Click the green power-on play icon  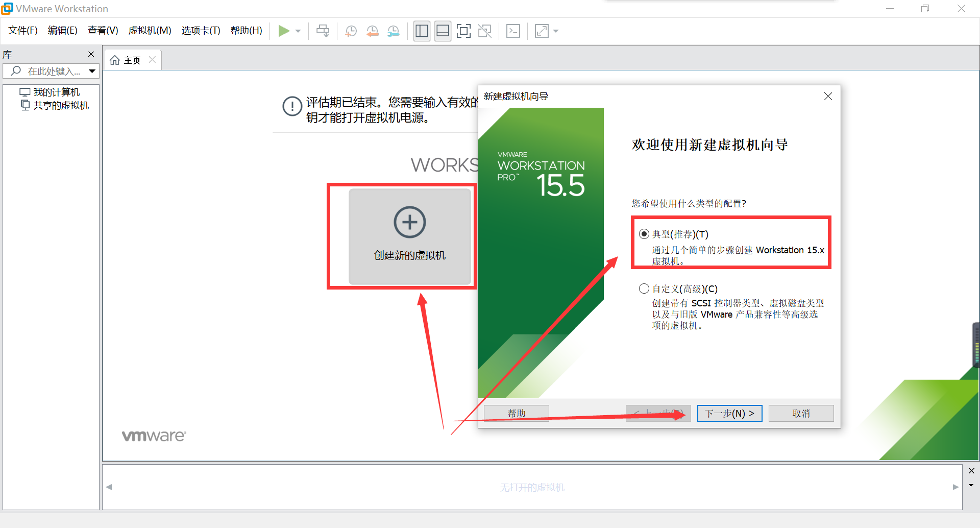[x=284, y=31]
